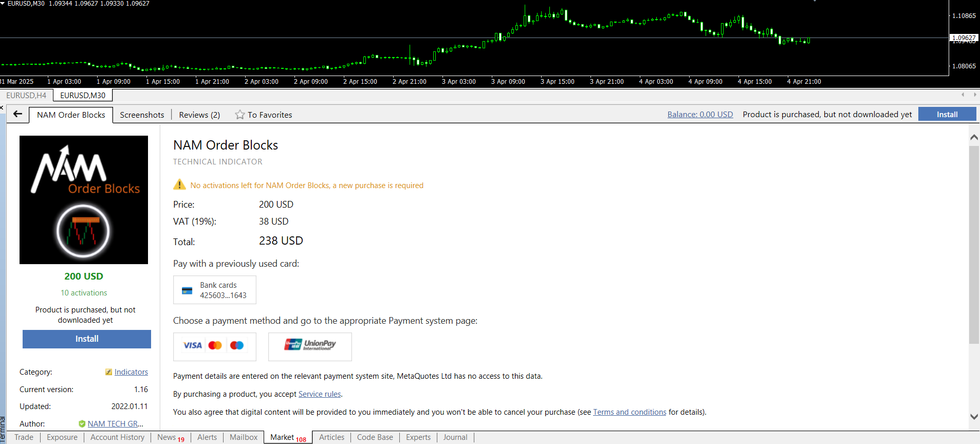980x444 pixels.
Task: Open the Mailbox tab
Action: (244, 437)
